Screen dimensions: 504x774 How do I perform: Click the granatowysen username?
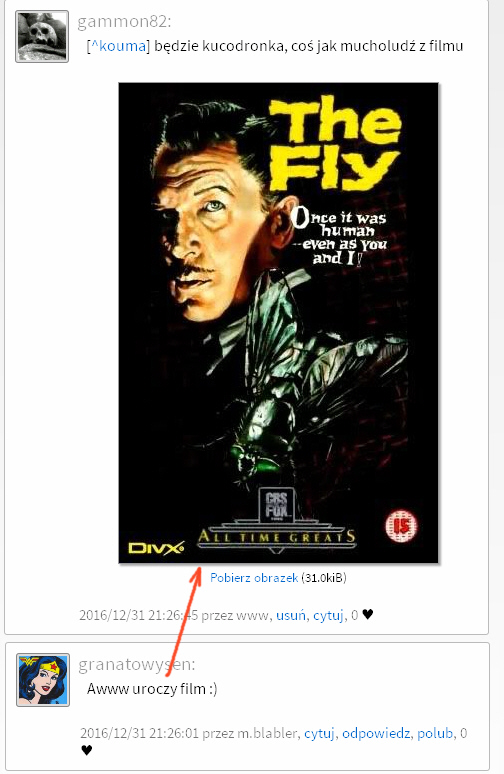coord(136,664)
